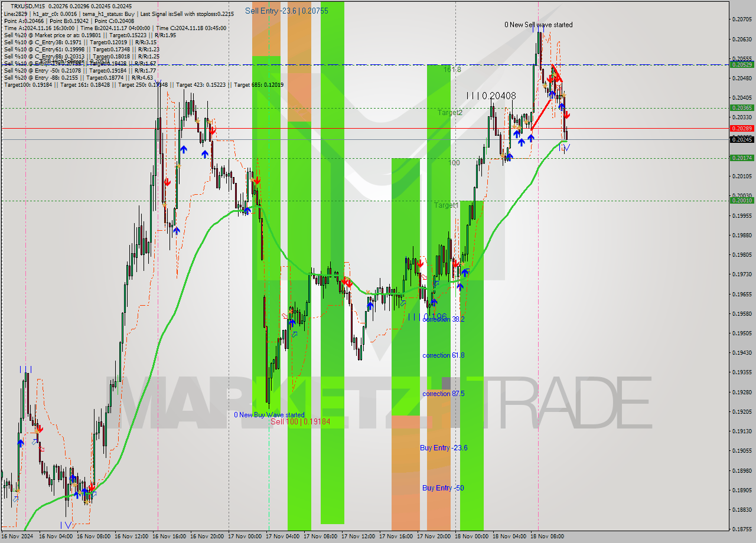Select the 'Time A:2024.11.16 16:30:00' info line

[x=115, y=28]
